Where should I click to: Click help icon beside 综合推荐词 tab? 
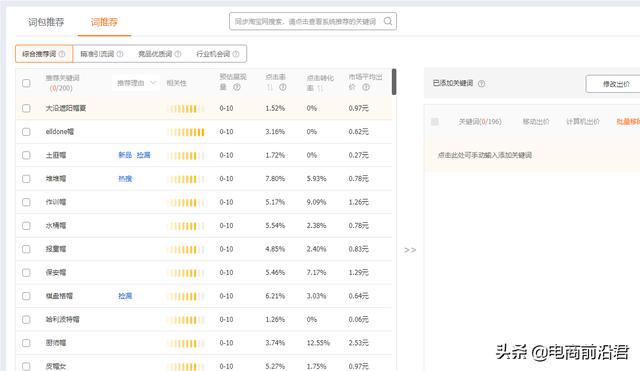62,54
